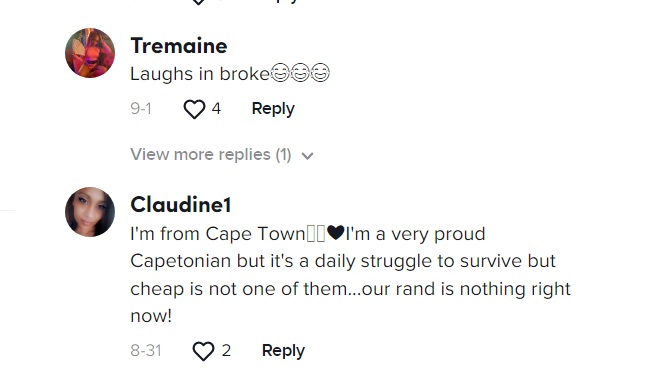Click the partially visible heart icon at top
Screen dimensions: 664x380
(198, 2)
